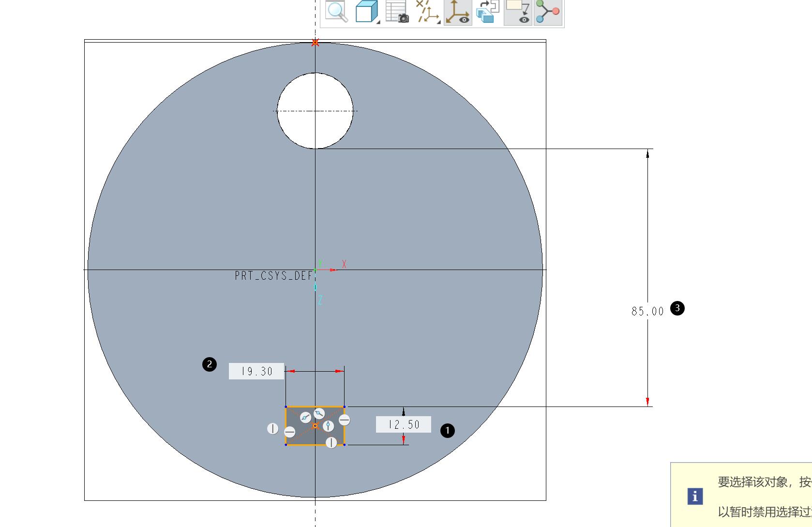Select the PRT_CSYS_DEF coordinate system label

tap(274, 276)
